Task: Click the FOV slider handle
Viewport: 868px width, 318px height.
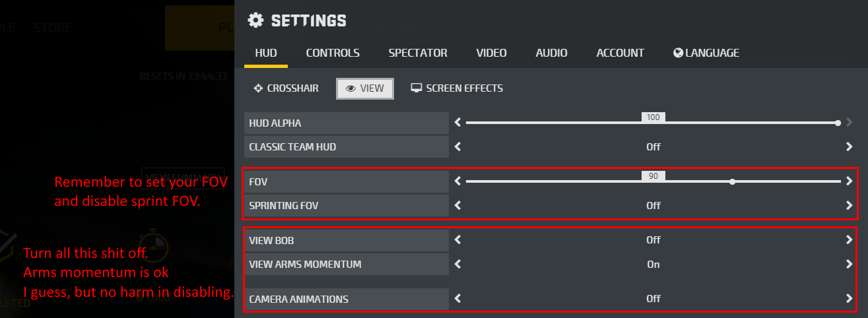Action: pyautogui.click(x=732, y=181)
